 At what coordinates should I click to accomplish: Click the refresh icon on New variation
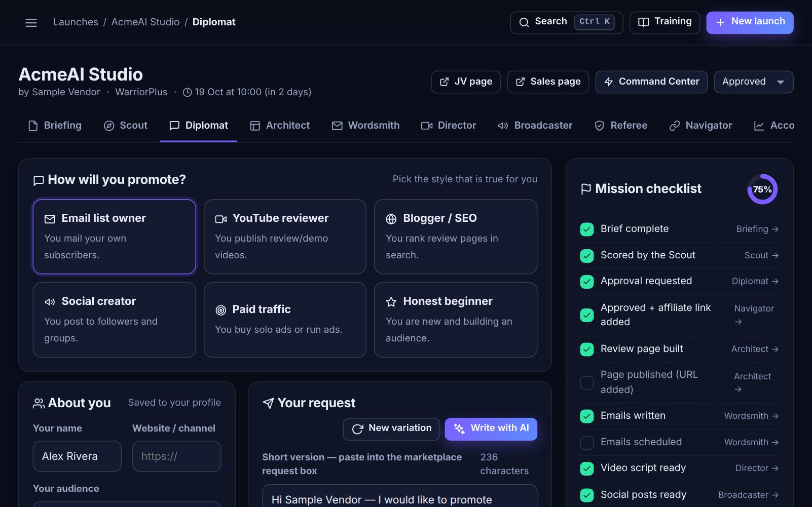[357, 429]
